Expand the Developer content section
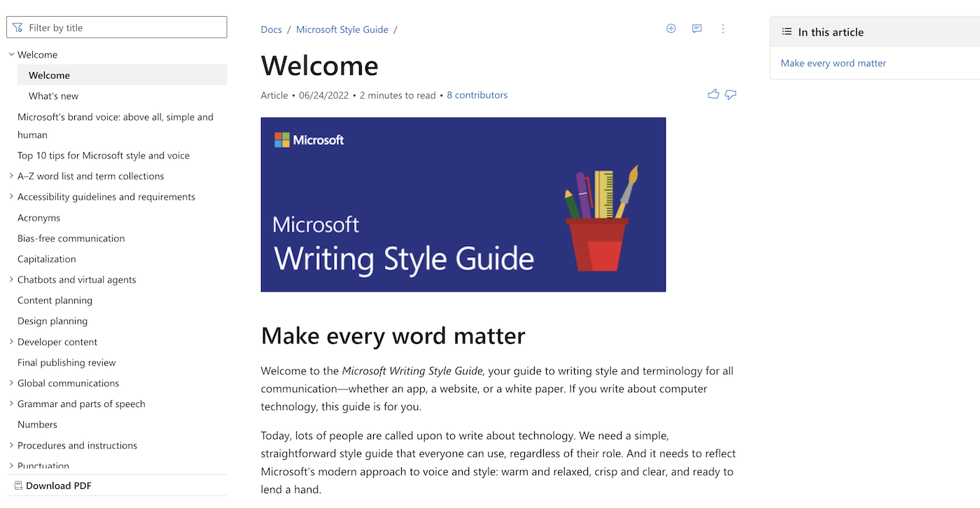Image resolution: width=980 pixels, height=508 pixels. coord(11,342)
